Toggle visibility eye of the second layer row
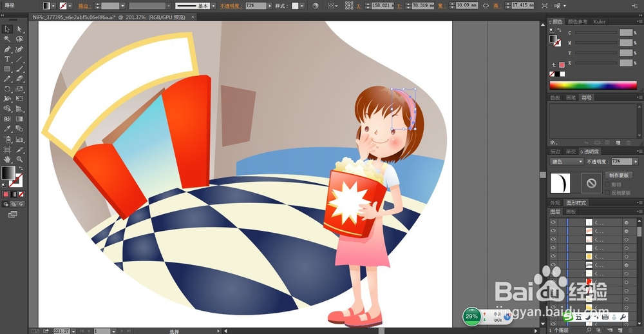The image size is (644, 334). [553, 231]
